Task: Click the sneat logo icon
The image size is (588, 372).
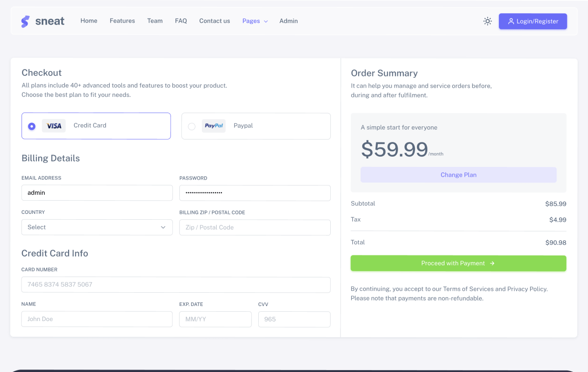Action: (25, 21)
